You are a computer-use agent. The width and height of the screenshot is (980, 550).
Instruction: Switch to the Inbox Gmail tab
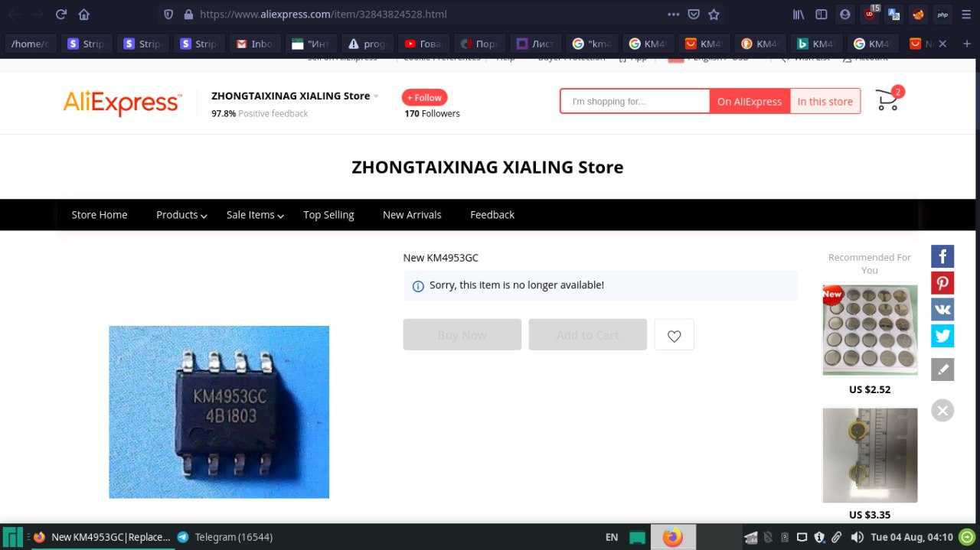click(x=253, y=44)
